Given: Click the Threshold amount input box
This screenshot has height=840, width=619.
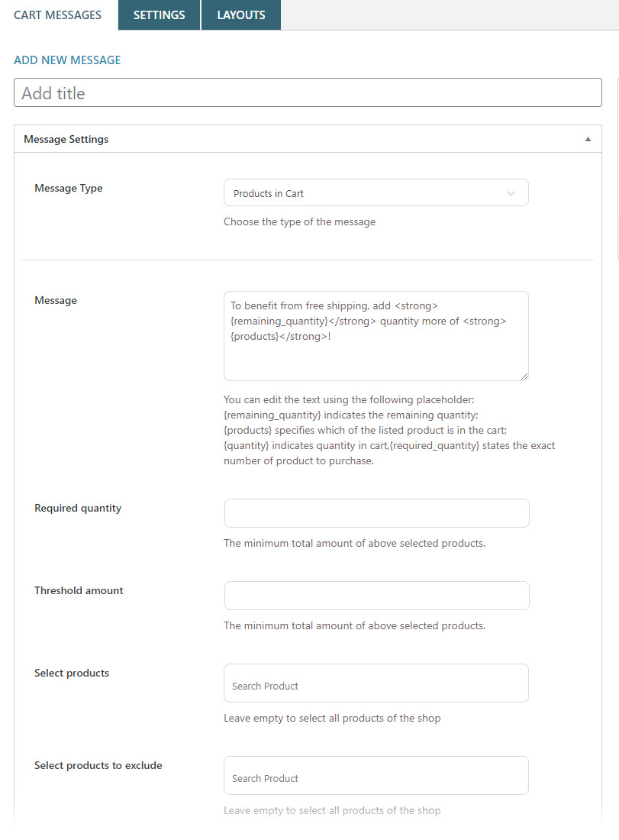Looking at the screenshot, I should [x=376, y=596].
